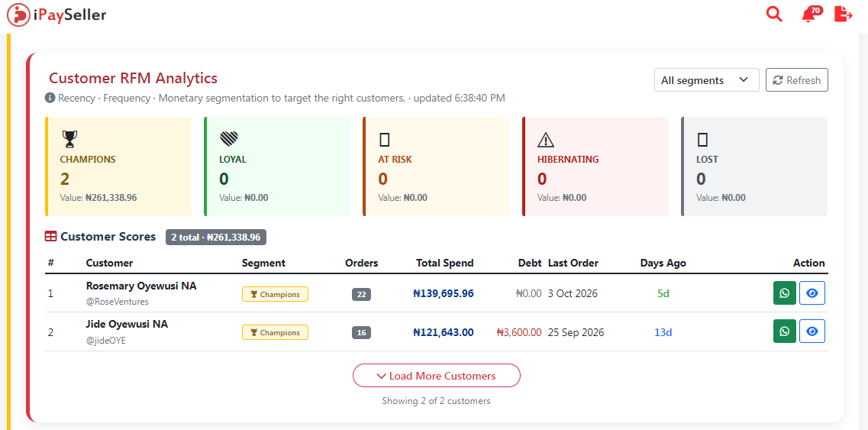
Task: Click the 16 orders badge
Action: pyautogui.click(x=362, y=332)
